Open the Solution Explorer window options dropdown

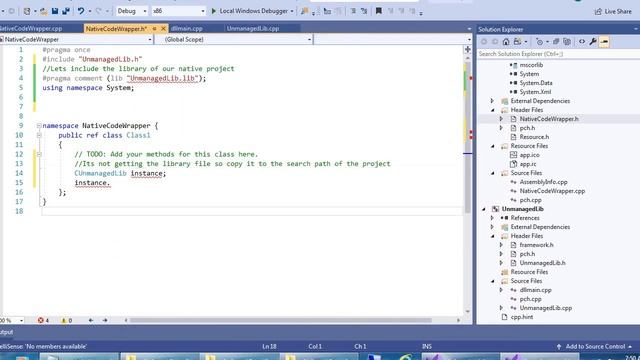pyautogui.click(x=636, y=29)
